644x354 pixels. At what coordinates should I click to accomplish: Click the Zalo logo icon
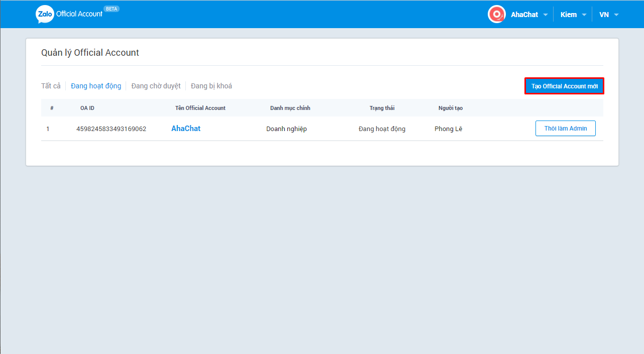pyautogui.click(x=45, y=15)
